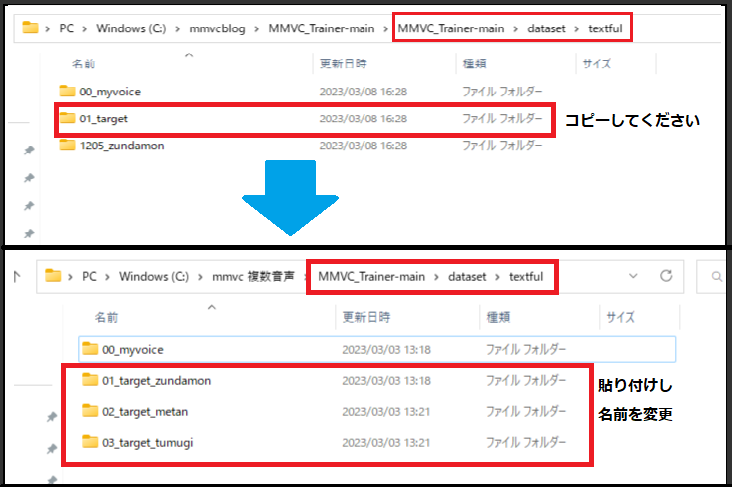738x490 pixels.
Task: Select the 02_target_metan folder name
Action: (145, 411)
